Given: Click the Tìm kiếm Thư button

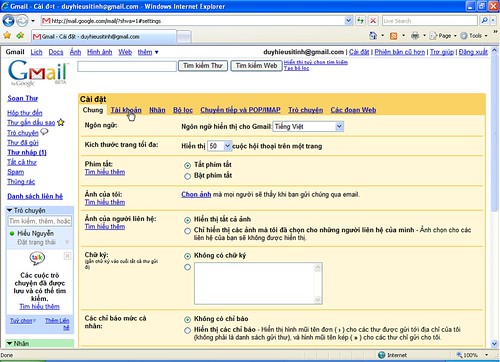Looking at the screenshot, I should (203, 66).
